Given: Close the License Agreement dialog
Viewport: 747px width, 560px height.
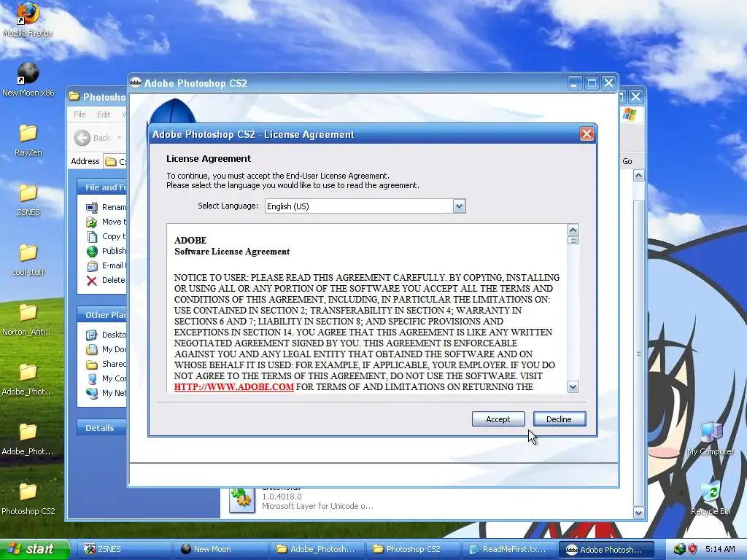Looking at the screenshot, I should tap(587, 134).
